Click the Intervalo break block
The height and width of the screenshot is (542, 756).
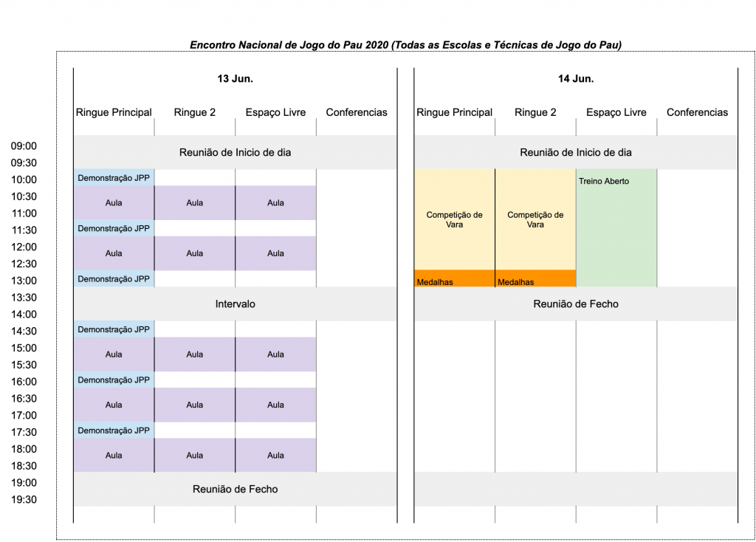[x=235, y=303]
